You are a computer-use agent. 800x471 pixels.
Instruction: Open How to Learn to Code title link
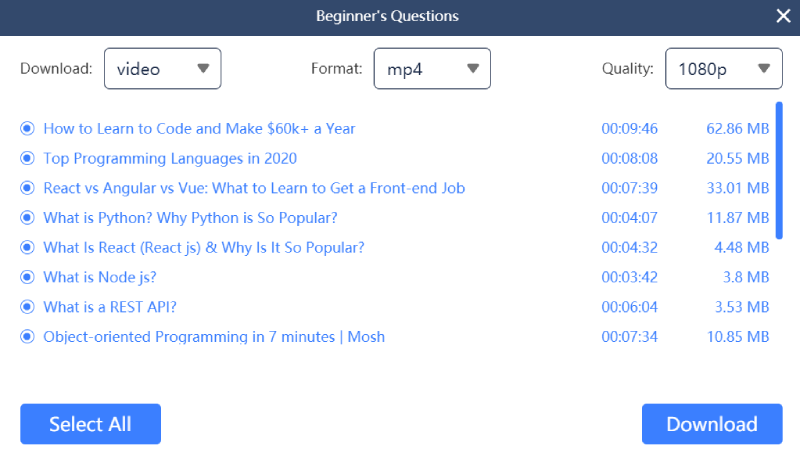199,129
